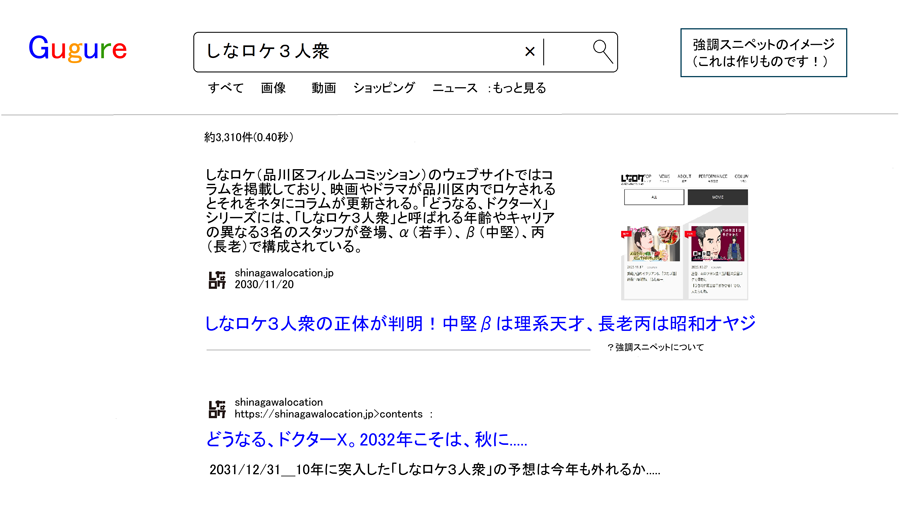Screen dimensions: 900x506
Task: Open the three-dot menu after the contents URL
Action: click(431, 414)
